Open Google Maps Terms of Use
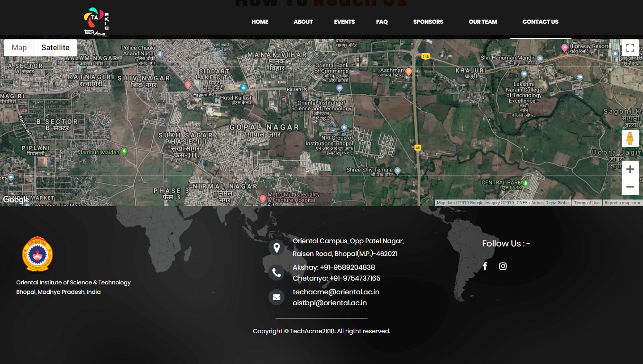The height and width of the screenshot is (364, 643). click(x=587, y=203)
